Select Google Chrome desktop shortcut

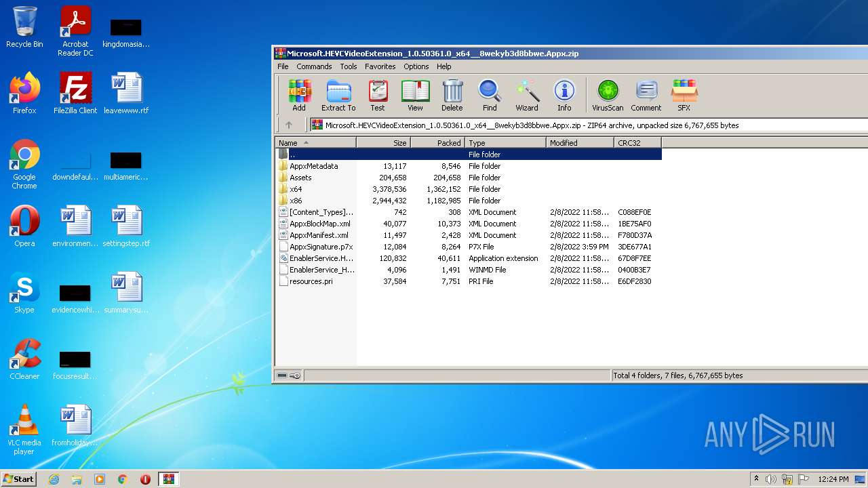click(x=24, y=164)
